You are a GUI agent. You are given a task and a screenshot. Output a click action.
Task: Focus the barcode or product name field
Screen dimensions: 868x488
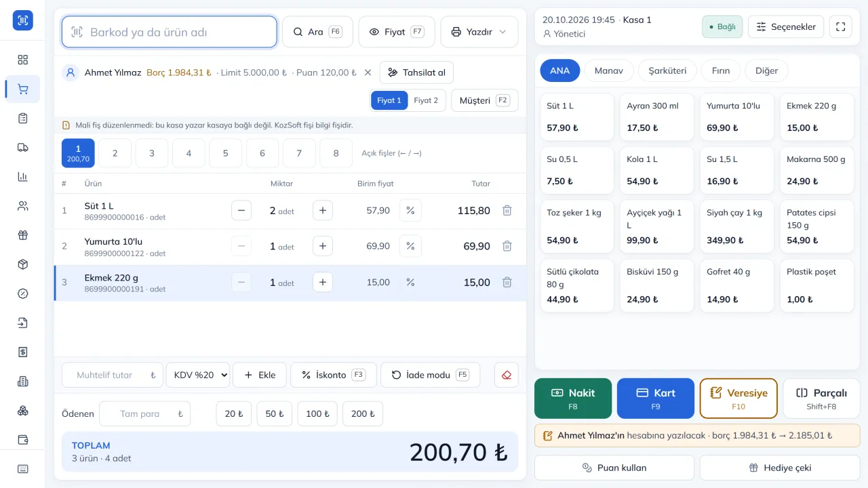[170, 32]
